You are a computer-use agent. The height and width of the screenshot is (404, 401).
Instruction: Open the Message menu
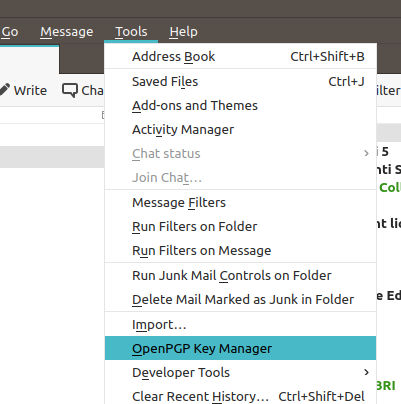(x=67, y=32)
